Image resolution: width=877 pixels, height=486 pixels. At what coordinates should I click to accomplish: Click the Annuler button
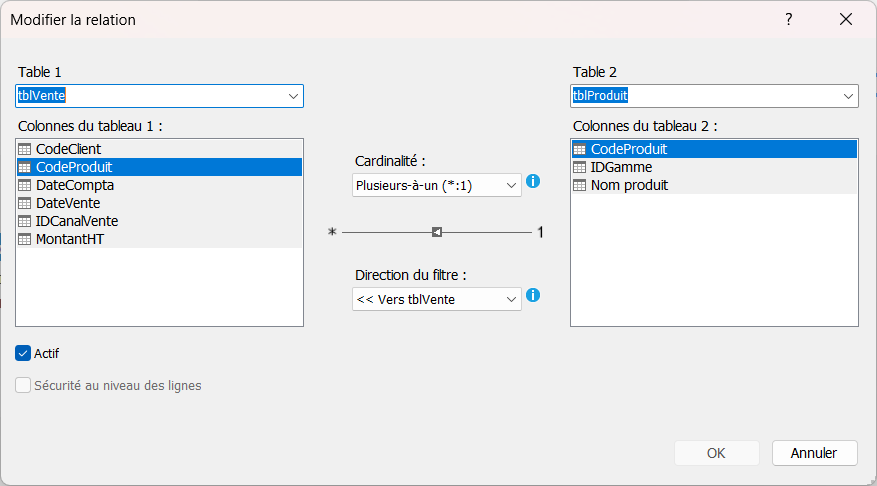(x=814, y=453)
